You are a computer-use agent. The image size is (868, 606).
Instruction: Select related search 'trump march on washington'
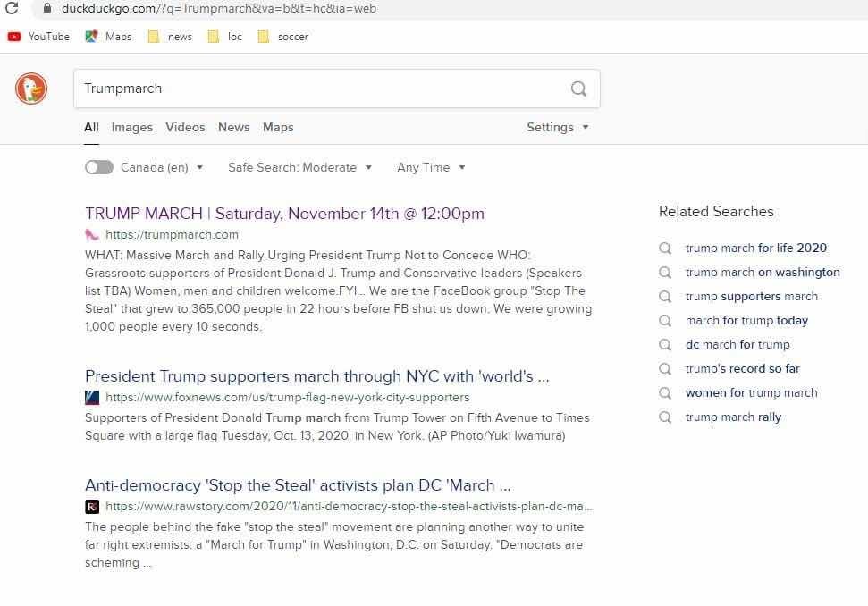click(x=763, y=273)
